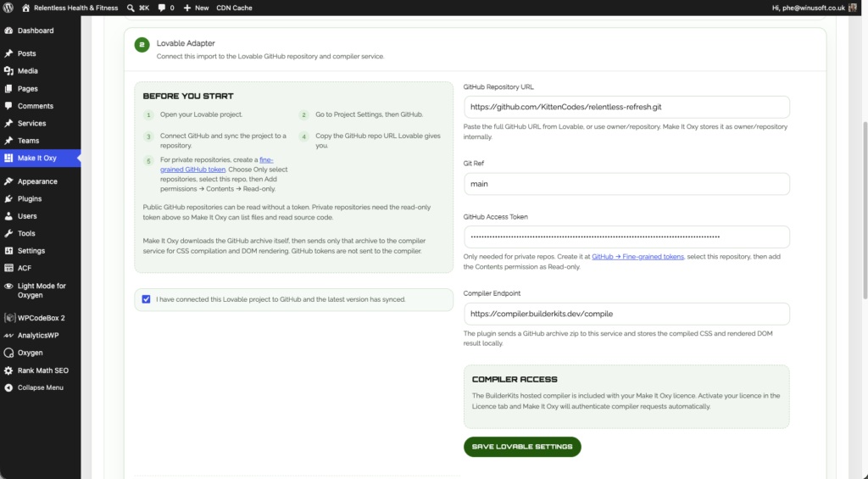
Task: Click the Media icon in sidebar
Action: 8,71
